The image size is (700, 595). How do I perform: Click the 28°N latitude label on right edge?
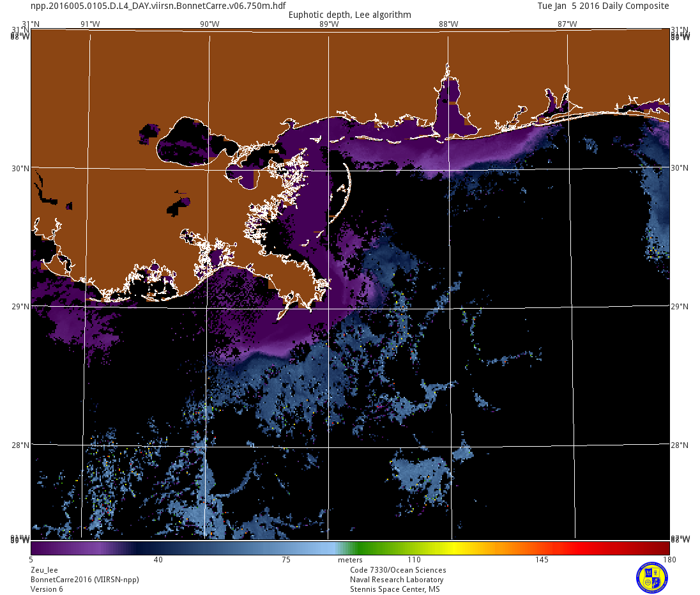[x=679, y=445]
